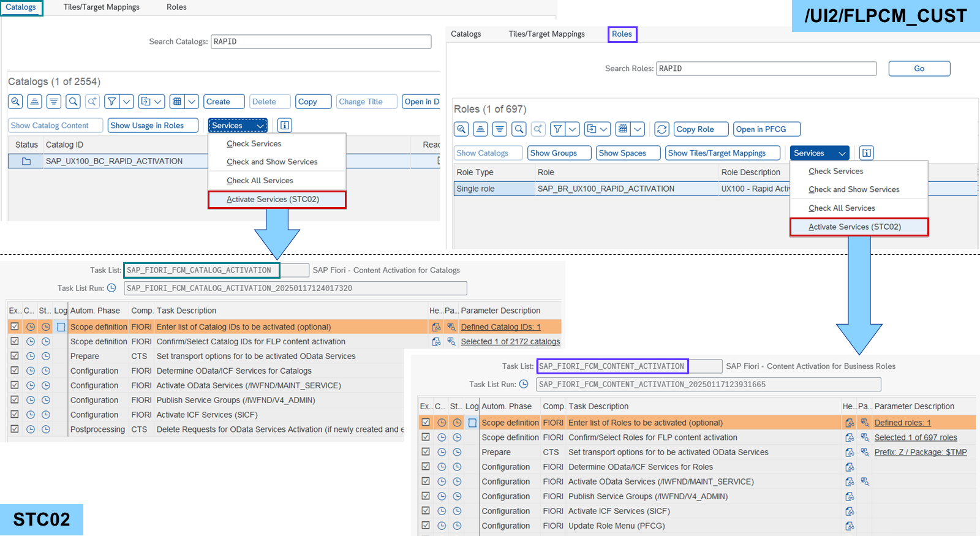Click the clock icon next to the content activation Task List Run
The height and width of the screenshot is (536, 980).
[x=524, y=384]
